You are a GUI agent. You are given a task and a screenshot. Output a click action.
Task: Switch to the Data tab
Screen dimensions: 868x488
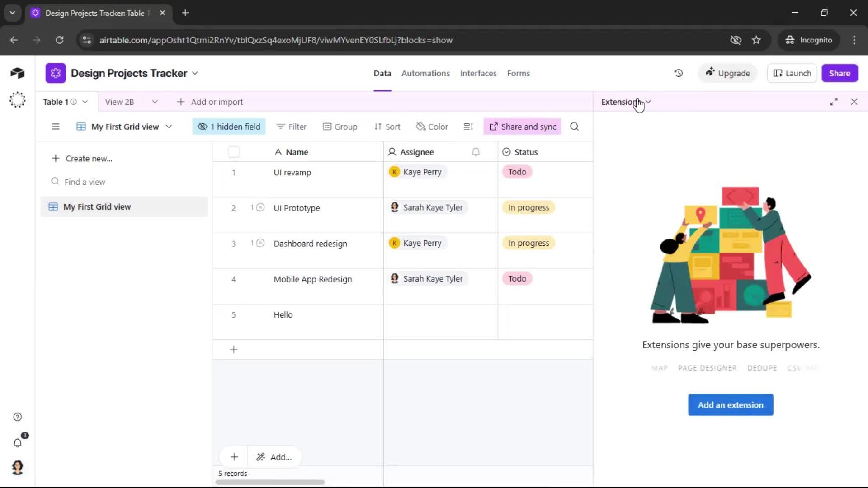[382, 73]
